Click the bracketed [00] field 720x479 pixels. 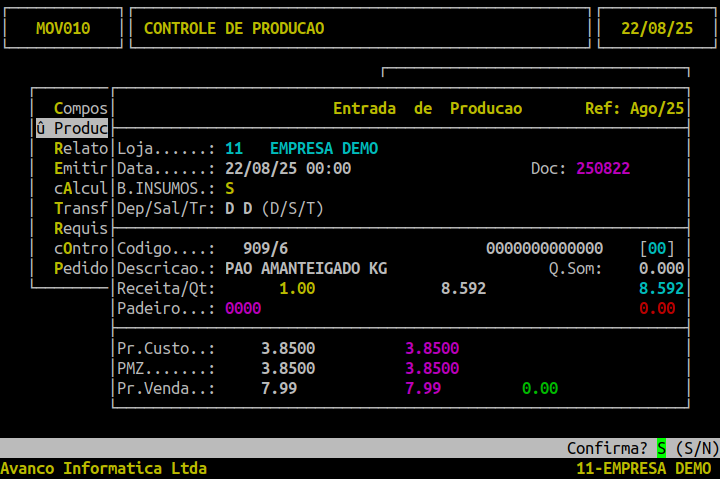coord(657,248)
